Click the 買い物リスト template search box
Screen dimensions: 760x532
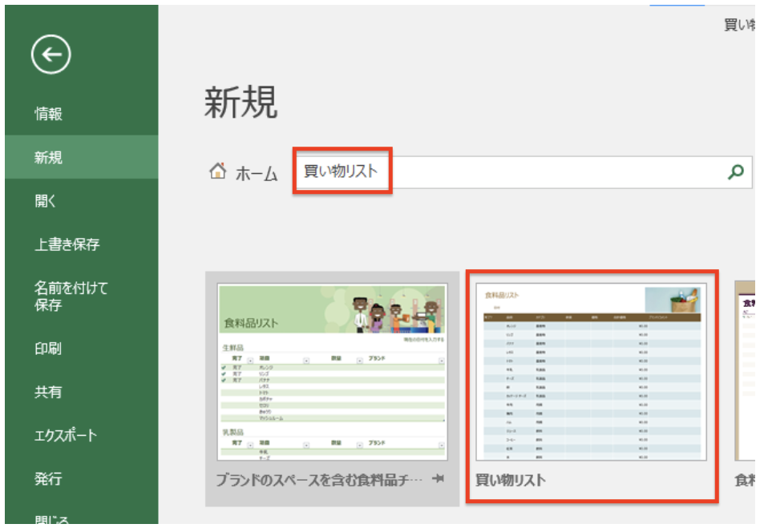[x=513, y=171]
